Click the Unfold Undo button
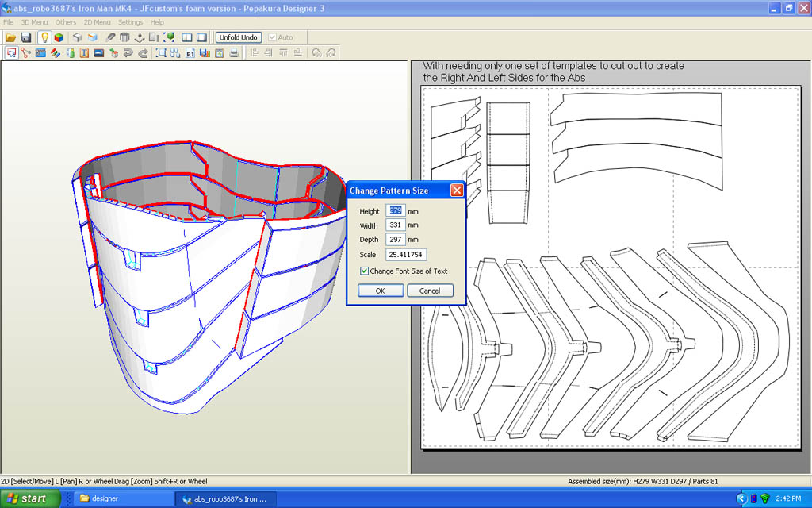The height and width of the screenshot is (508, 812). coord(238,37)
